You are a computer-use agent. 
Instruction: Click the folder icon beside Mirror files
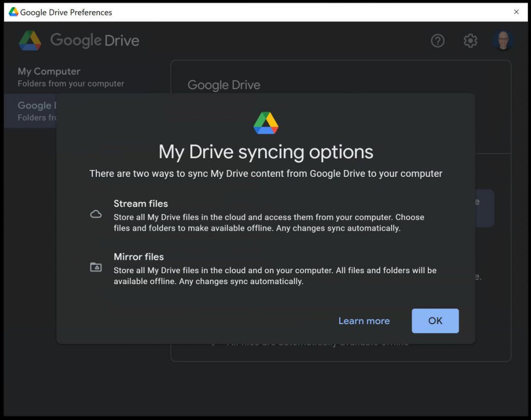pyautogui.click(x=96, y=267)
